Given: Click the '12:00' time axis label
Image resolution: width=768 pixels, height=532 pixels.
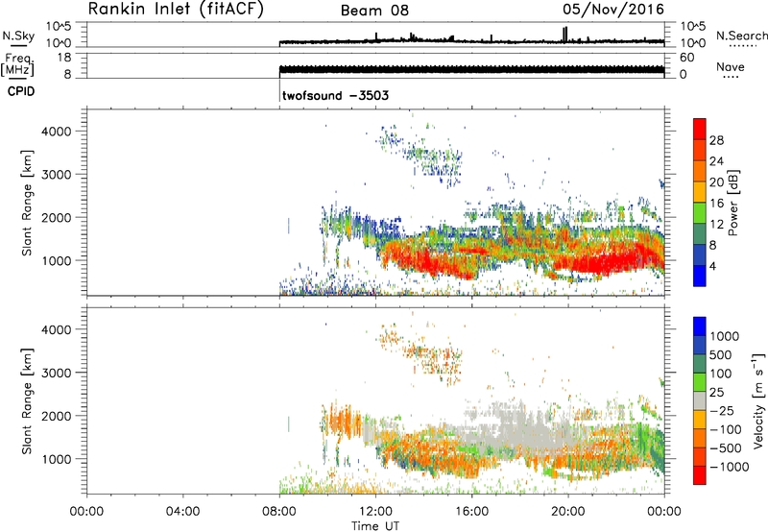Looking at the screenshot, I should coord(375,512).
